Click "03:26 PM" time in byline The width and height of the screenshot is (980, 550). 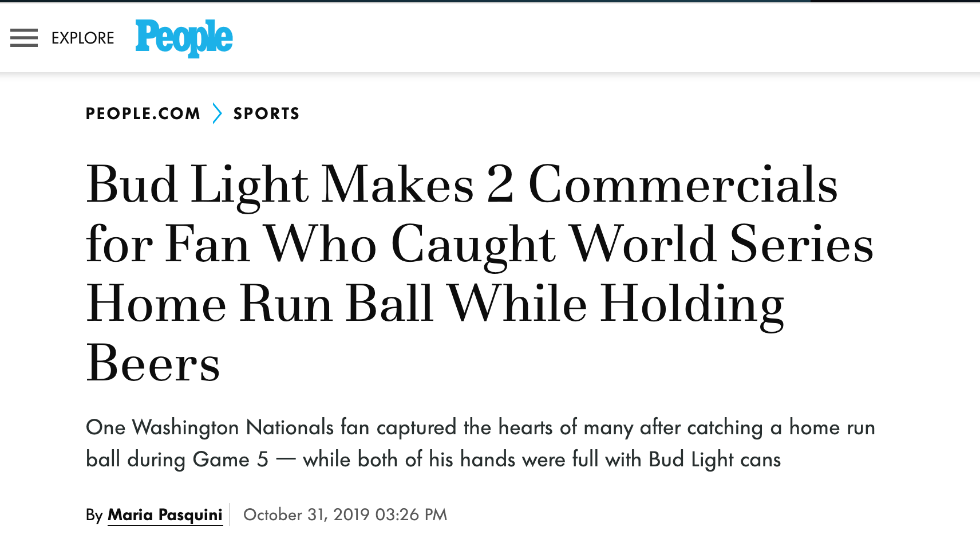point(411,514)
